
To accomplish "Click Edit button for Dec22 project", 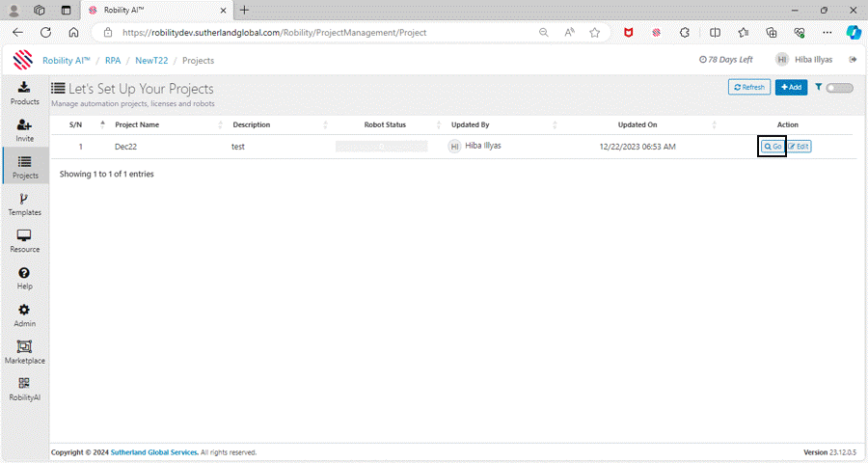I will (799, 147).
